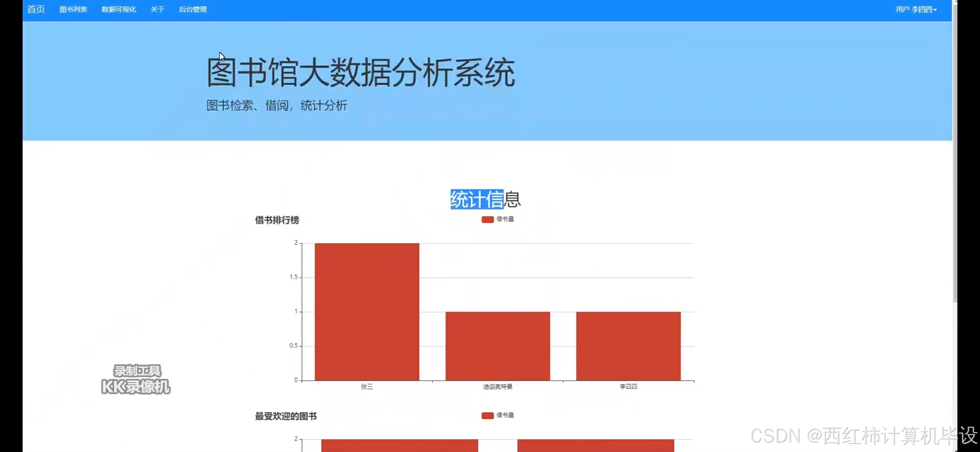Viewport: 980px width, 452px height.
Task: Click the 最受欢迎的图书 chart title
Action: click(x=285, y=416)
